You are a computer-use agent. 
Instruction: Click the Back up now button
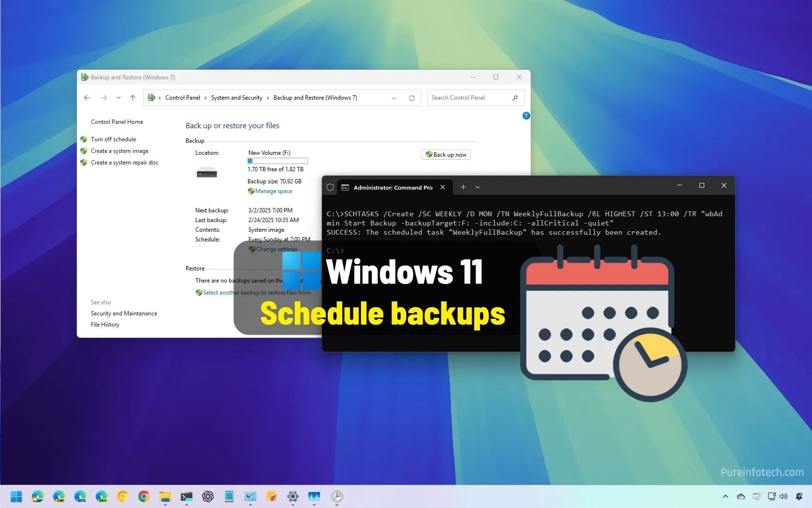446,155
